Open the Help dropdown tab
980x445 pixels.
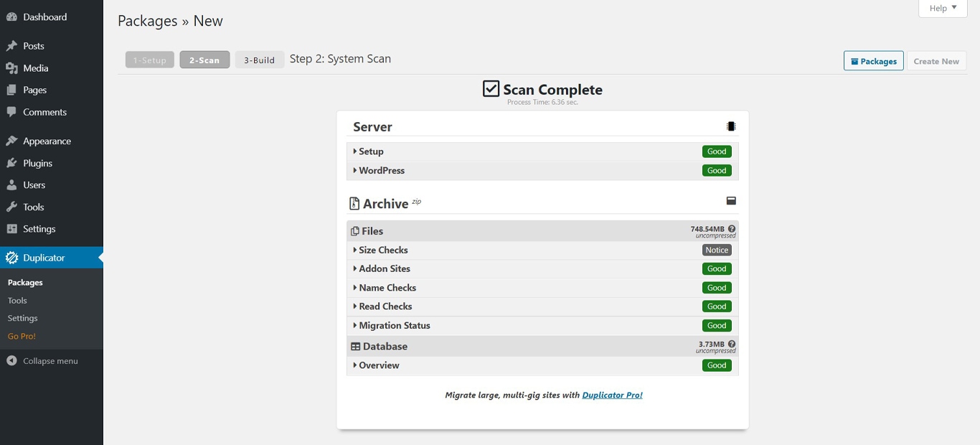(943, 8)
